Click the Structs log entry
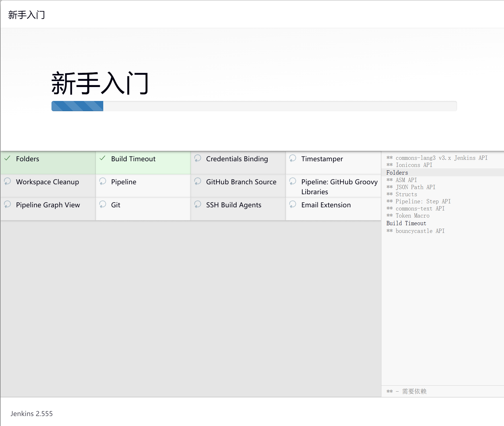The image size is (504, 426). click(x=402, y=194)
